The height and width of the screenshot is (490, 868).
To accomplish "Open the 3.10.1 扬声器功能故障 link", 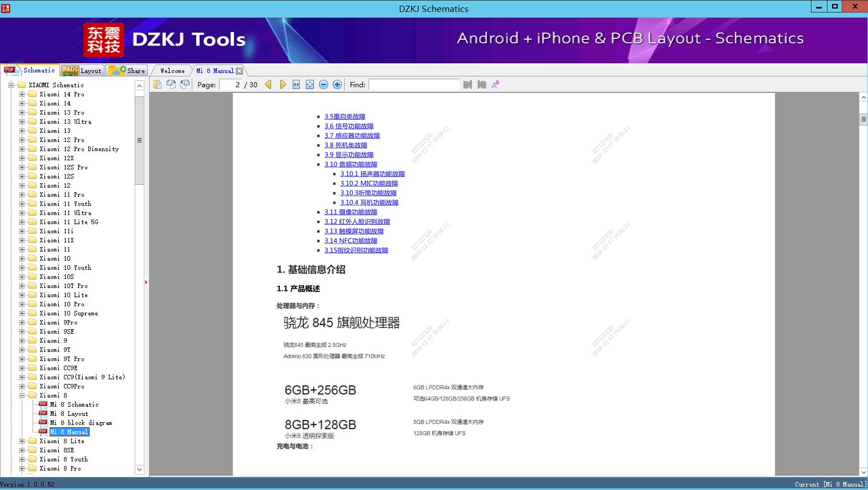I will coord(373,174).
